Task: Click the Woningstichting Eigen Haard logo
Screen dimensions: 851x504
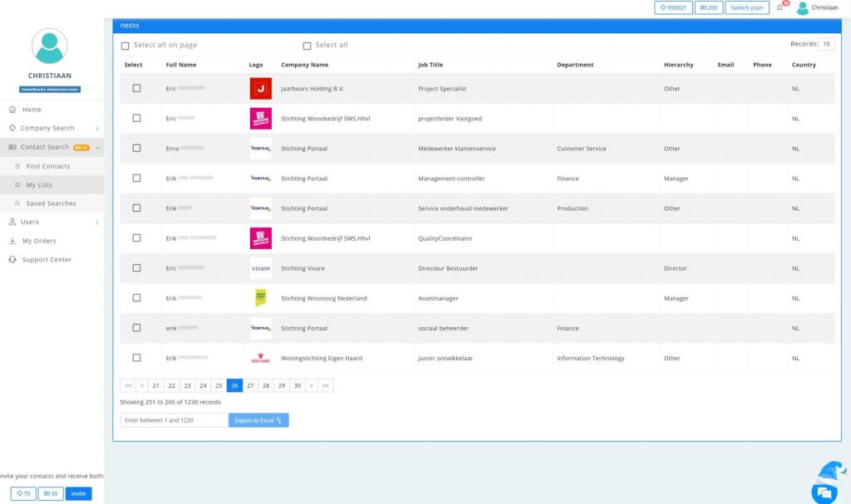Action: pyautogui.click(x=260, y=359)
